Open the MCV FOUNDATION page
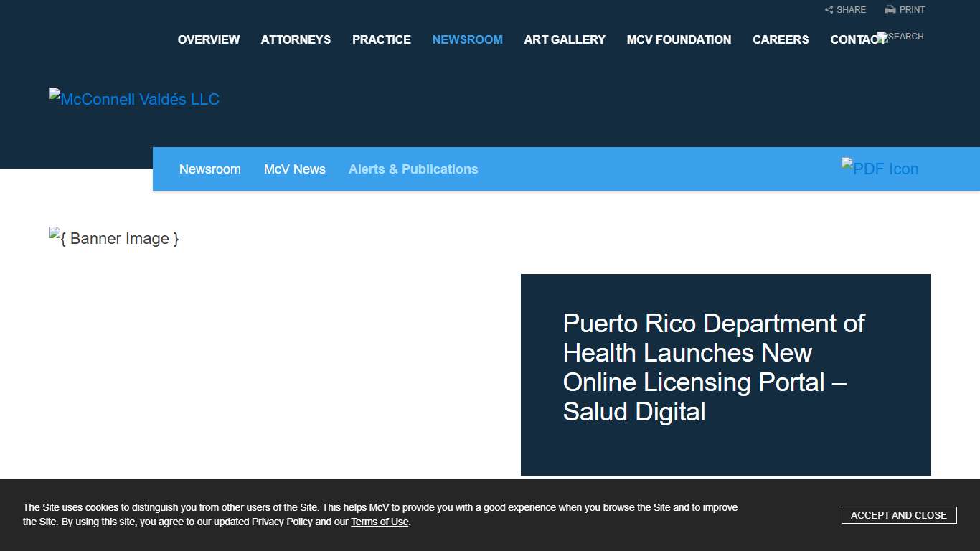This screenshot has width=980, height=551. 679,39
